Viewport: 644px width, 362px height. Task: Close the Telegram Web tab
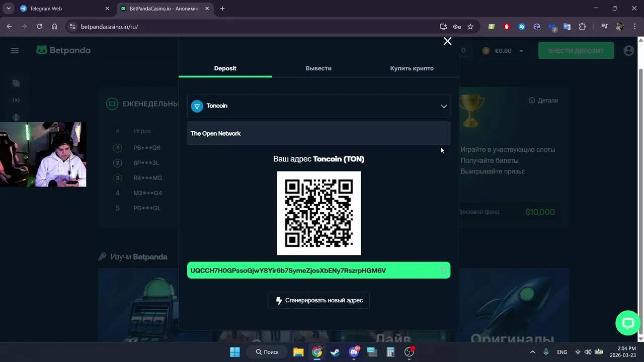tap(107, 9)
